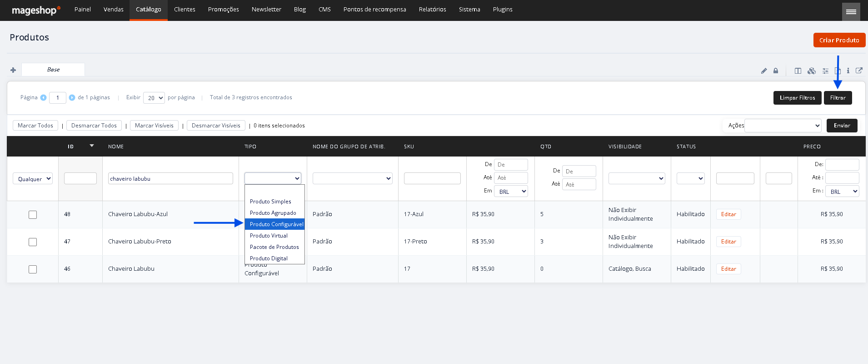The height and width of the screenshot is (364, 868).
Task: Tick the checkbox for the Chaveiro Labubu row
Action: click(33, 269)
